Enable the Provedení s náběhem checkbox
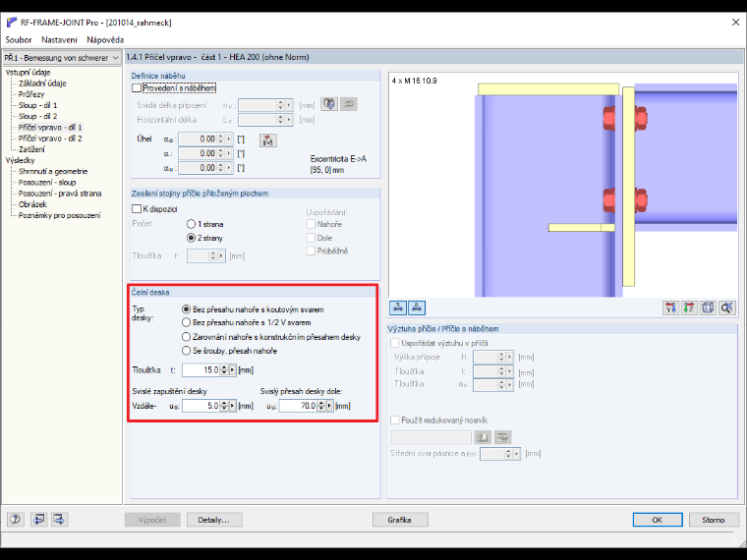747x560 pixels. coord(137,88)
